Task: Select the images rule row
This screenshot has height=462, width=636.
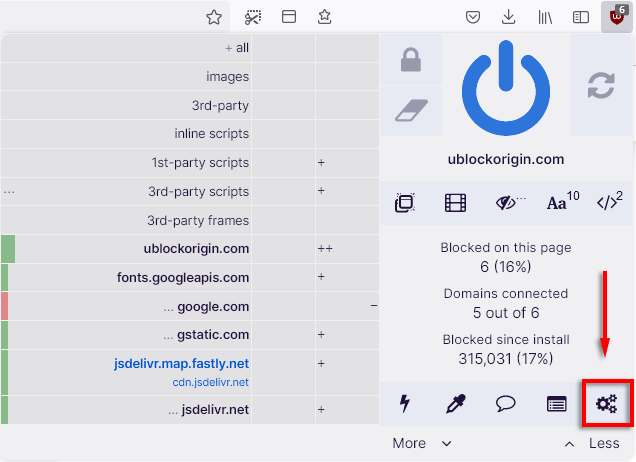Action: pos(126,77)
